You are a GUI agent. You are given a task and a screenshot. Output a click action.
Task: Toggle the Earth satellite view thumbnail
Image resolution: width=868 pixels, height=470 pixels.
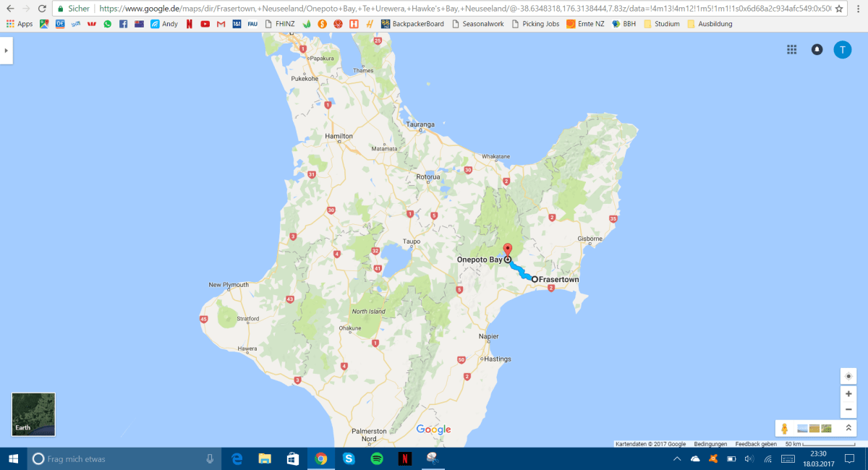[33, 414]
